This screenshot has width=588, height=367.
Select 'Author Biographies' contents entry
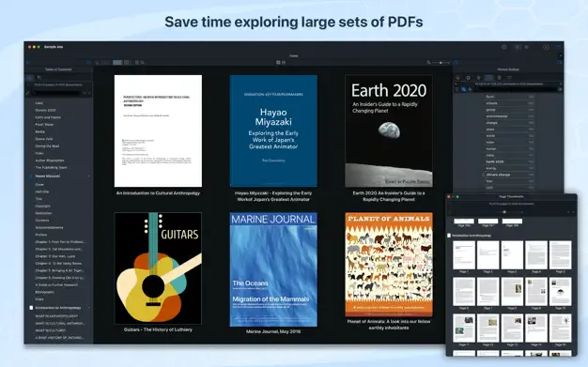point(50,161)
